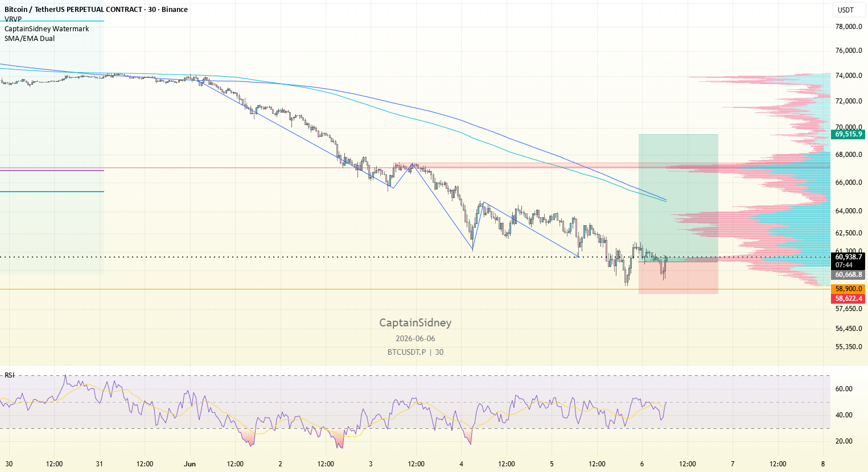This screenshot has width=868, height=472.
Task: Click the red 58,622.4 stop-loss price label
Action: click(x=848, y=299)
